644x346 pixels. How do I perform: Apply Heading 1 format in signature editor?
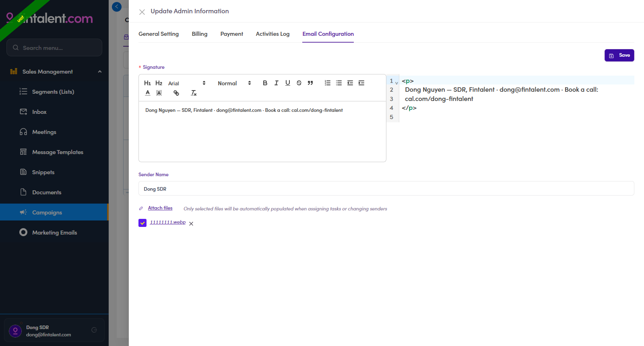point(147,83)
